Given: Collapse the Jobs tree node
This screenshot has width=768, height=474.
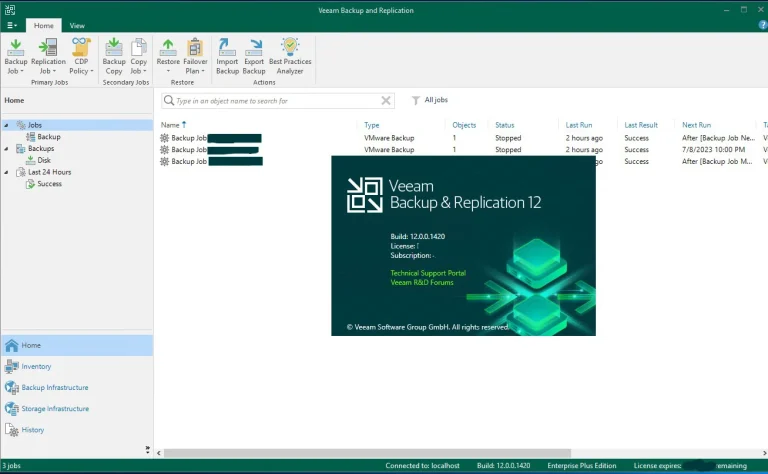Looking at the screenshot, I should tap(6, 125).
